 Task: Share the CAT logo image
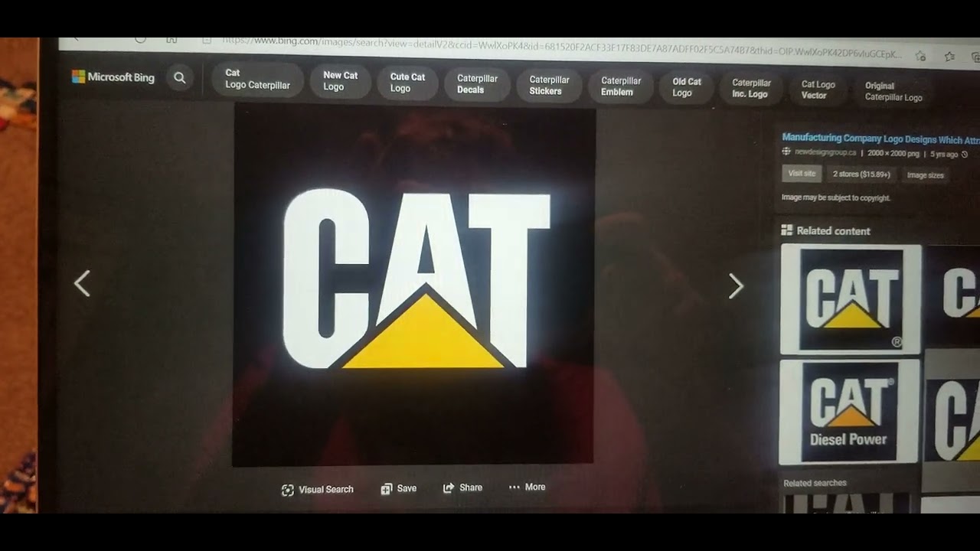[462, 487]
